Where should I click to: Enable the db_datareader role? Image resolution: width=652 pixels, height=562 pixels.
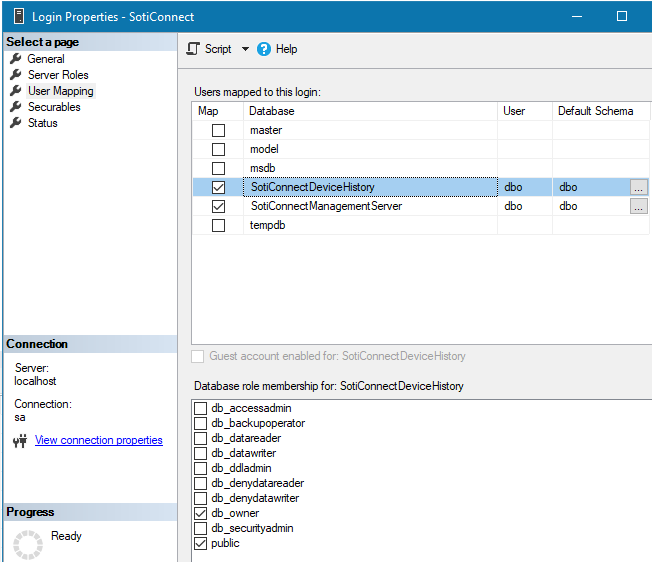point(200,438)
